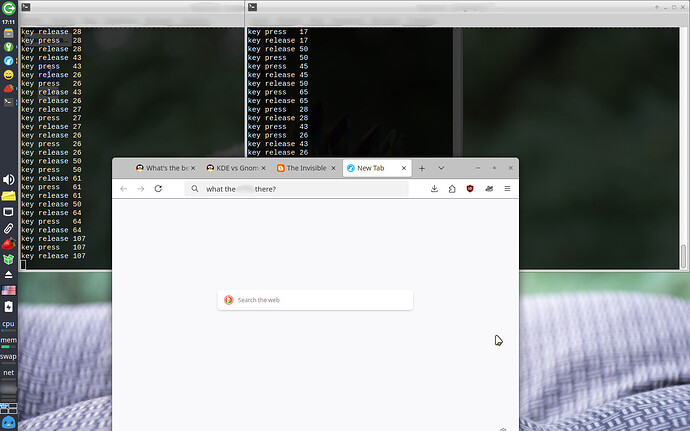This screenshot has height=431, width=690.
Task: Click the mem usage monitor
Action: point(8,342)
